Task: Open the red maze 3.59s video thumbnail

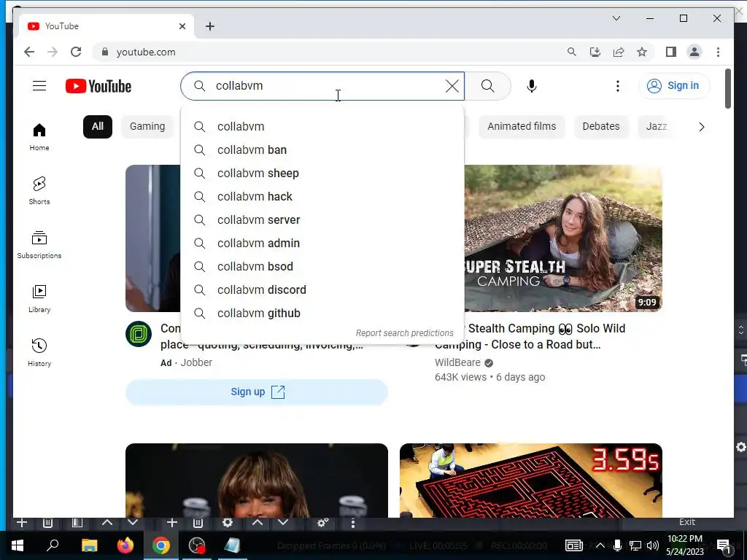Action: pos(531,480)
